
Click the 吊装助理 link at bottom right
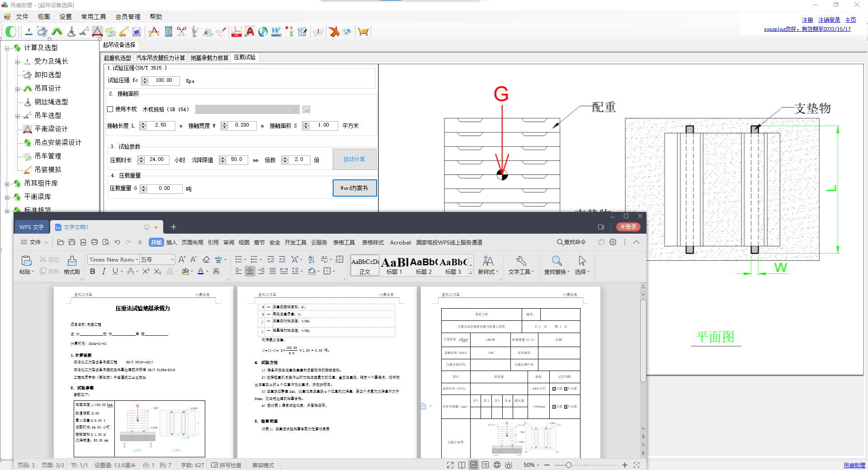point(854,465)
